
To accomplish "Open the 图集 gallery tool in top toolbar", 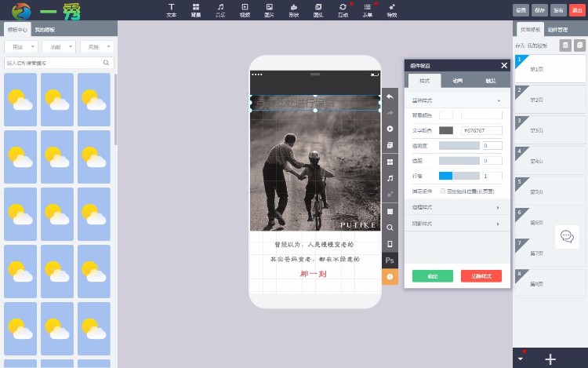I will [318, 10].
